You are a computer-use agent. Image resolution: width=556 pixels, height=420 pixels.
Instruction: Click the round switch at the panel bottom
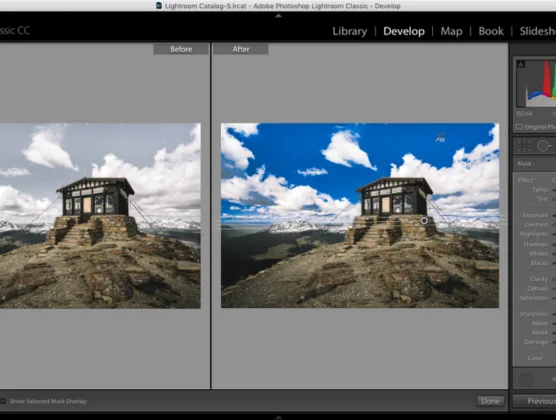pos(526,380)
